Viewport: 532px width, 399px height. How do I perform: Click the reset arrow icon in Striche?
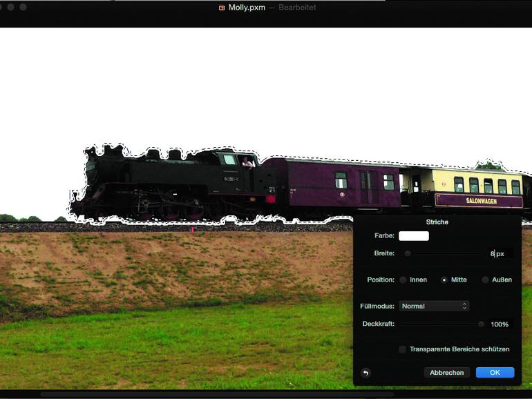tap(365, 373)
